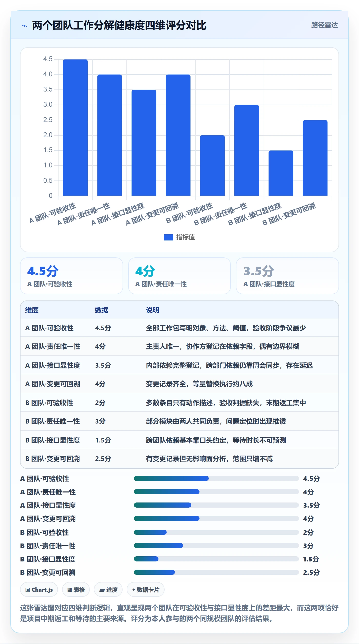Click the text 有变更记录但无影响面分析

point(186,459)
